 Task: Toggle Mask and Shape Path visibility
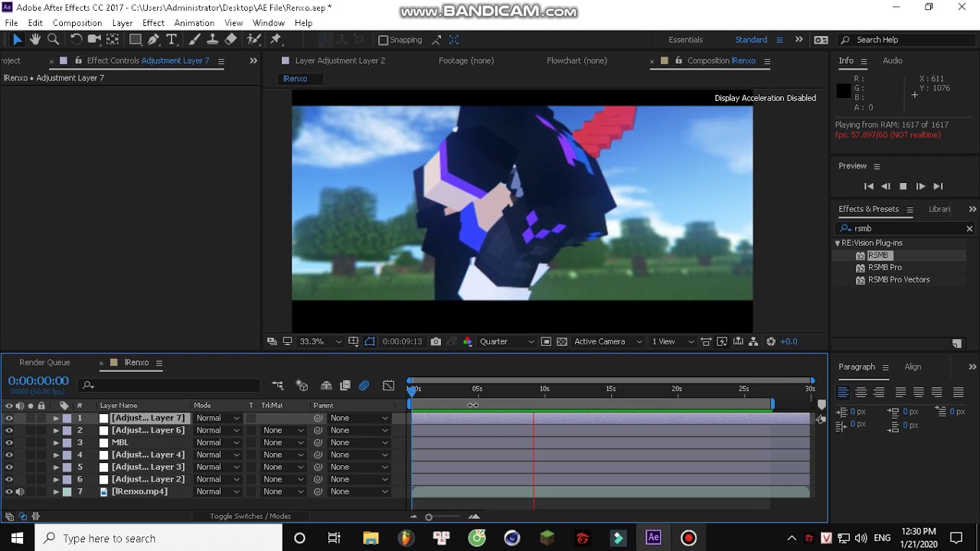(x=370, y=342)
